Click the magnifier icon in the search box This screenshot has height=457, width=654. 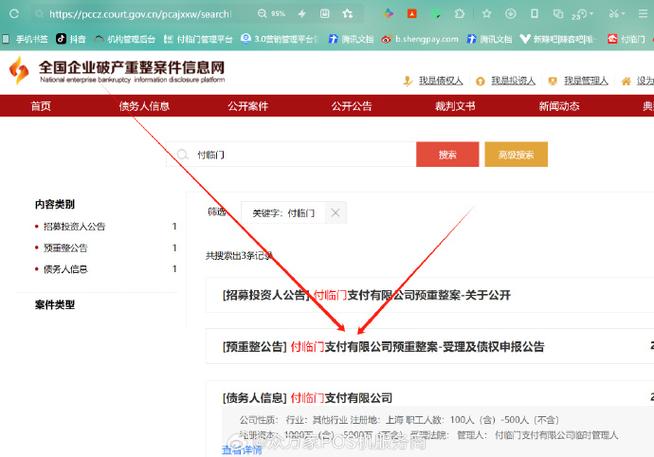pyautogui.click(x=182, y=155)
